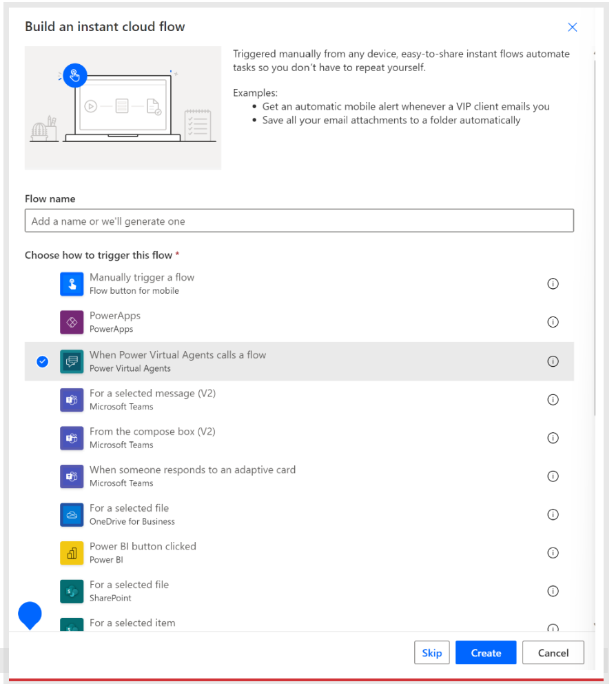
Task: Show info for Power Virtual Agents trigger
Action: pos(553,361)
